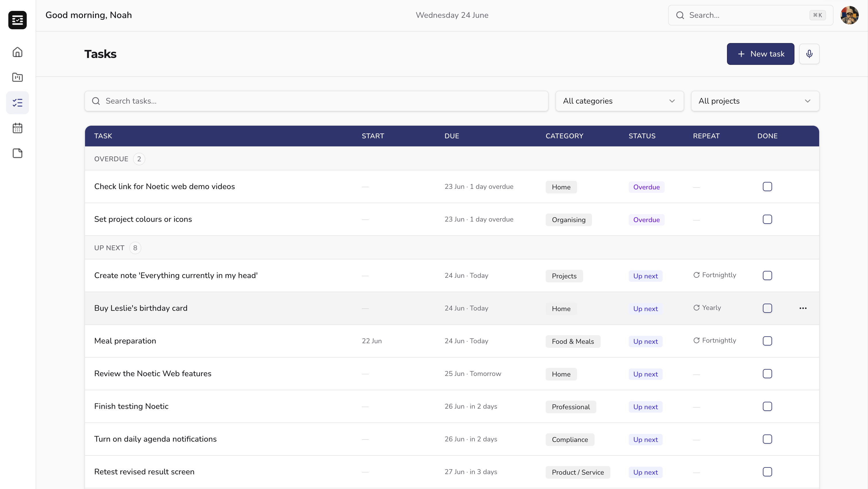Select the Tasks checklist icon in the sidebar
Screen dimensions: 868x489
(x=18, y=103)
